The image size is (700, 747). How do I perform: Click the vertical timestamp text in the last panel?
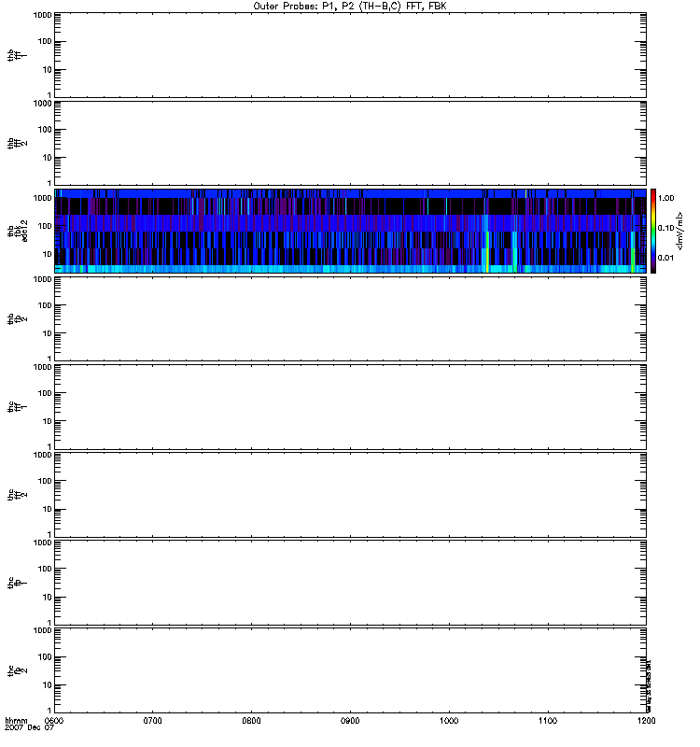click(649, 685)
